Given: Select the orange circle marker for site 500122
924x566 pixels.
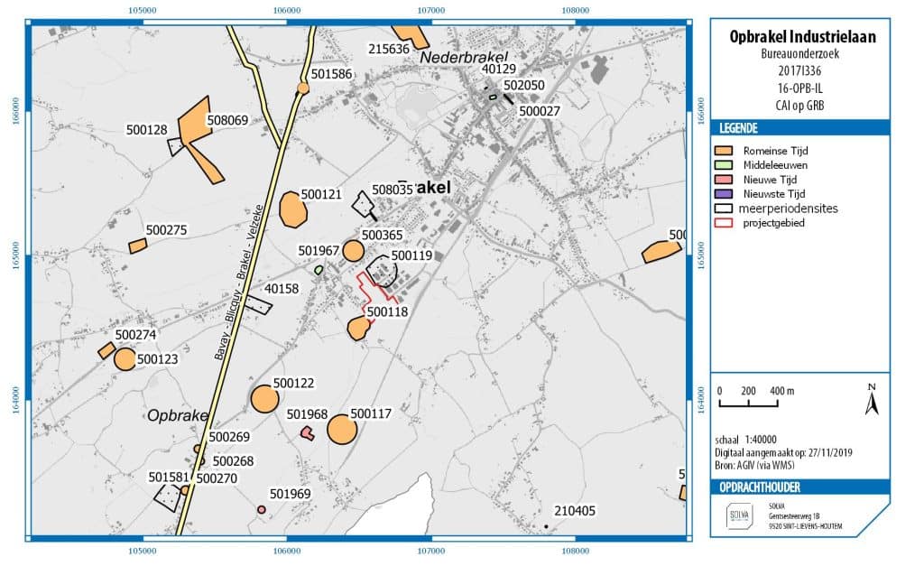Looking at the screenshot, I should tap(264, 398).
